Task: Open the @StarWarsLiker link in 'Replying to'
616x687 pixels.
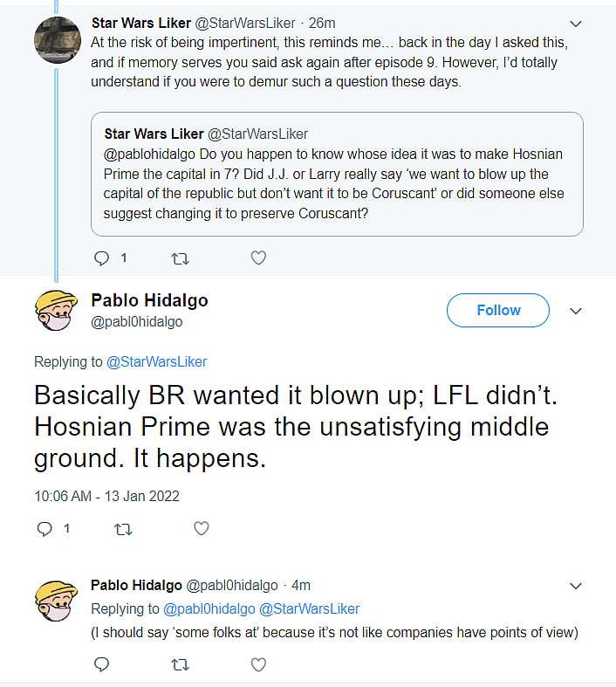Action: tap(156, 361)
